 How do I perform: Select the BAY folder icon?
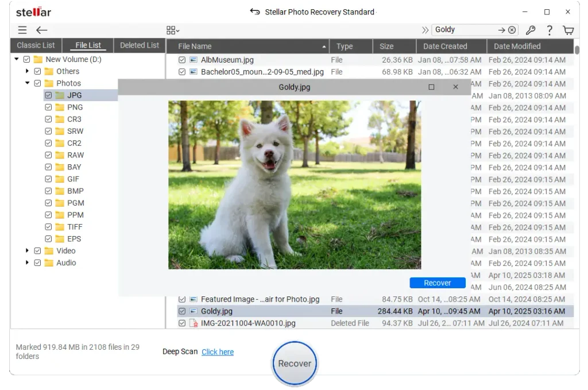pos(60,167)
